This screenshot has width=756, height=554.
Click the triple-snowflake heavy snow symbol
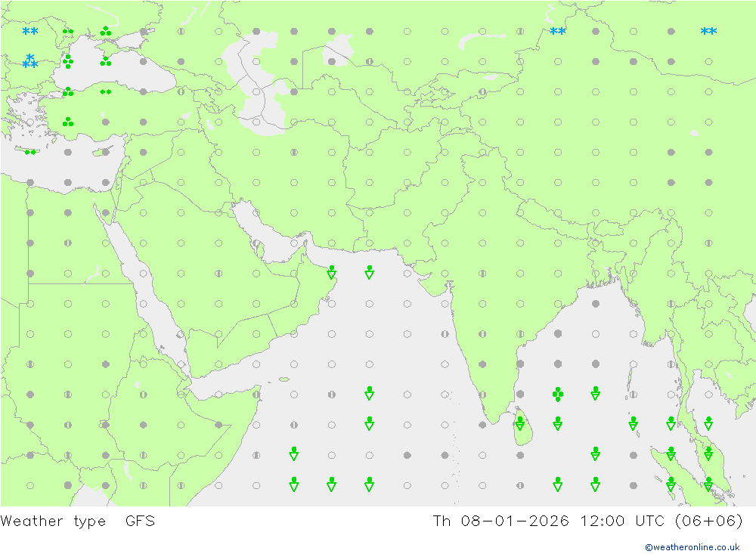pos(30,61)
